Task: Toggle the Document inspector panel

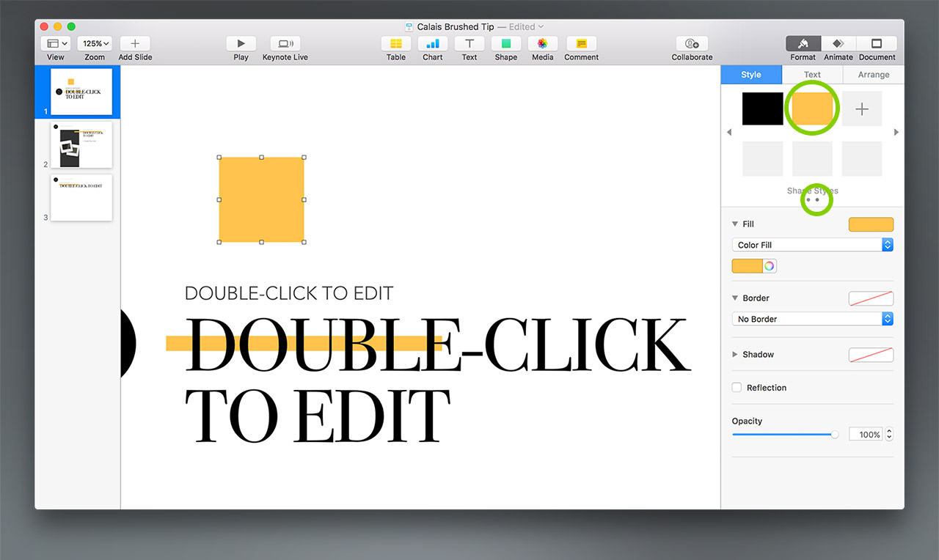Action: [x=877, y=44]
